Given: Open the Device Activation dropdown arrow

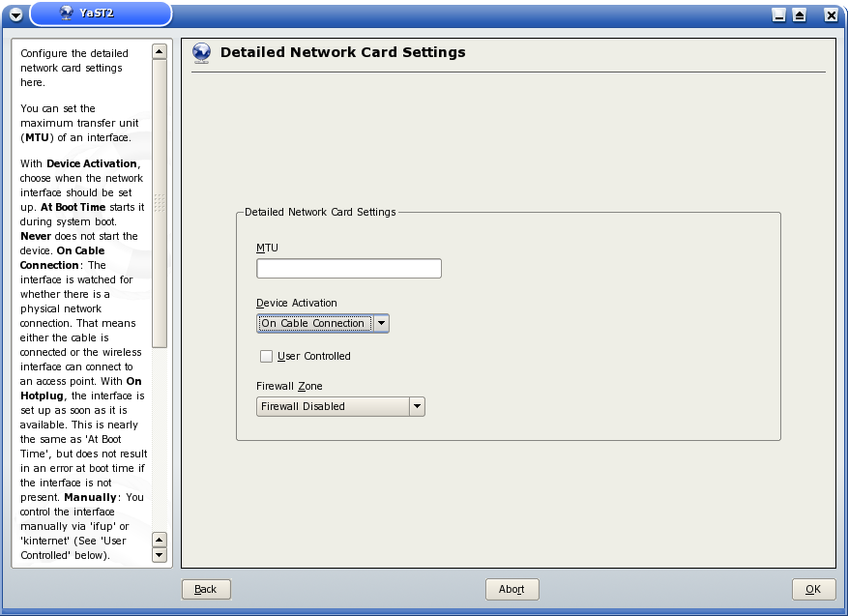Looking at the screenshot, I should pos(381,323).
